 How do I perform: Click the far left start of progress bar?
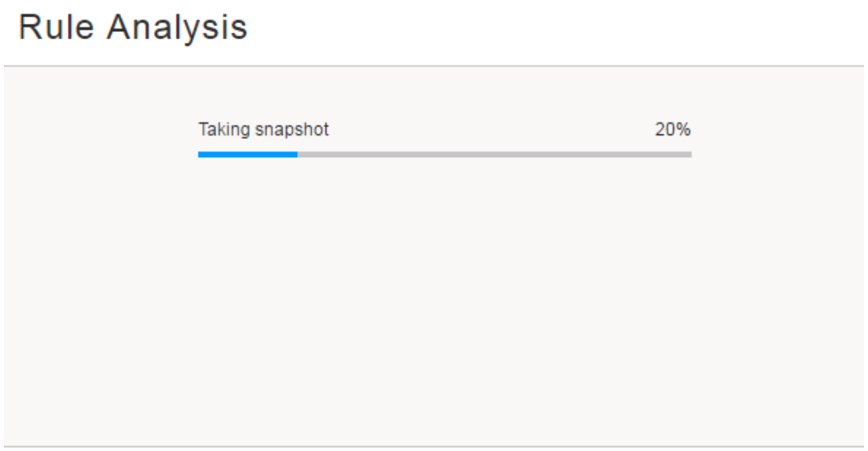(x=199, y=154)
